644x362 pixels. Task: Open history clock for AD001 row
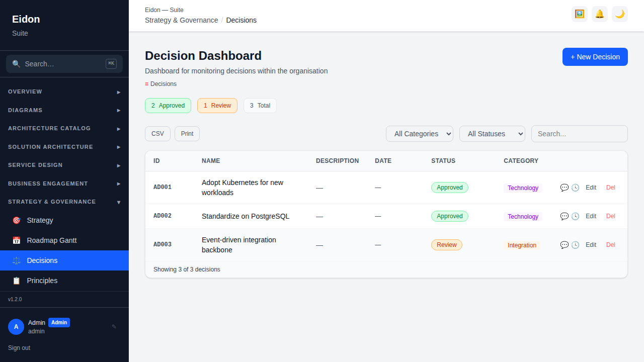[x=575, y=188]
